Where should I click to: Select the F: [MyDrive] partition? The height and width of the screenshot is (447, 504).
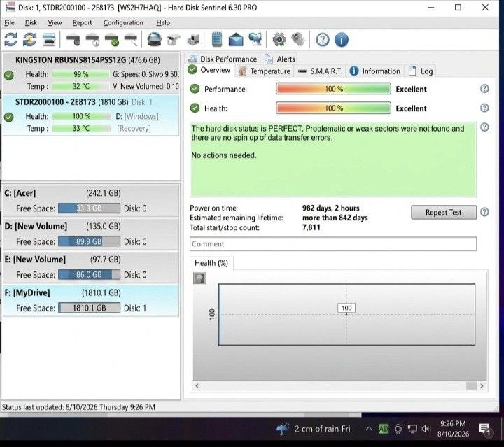91,301
